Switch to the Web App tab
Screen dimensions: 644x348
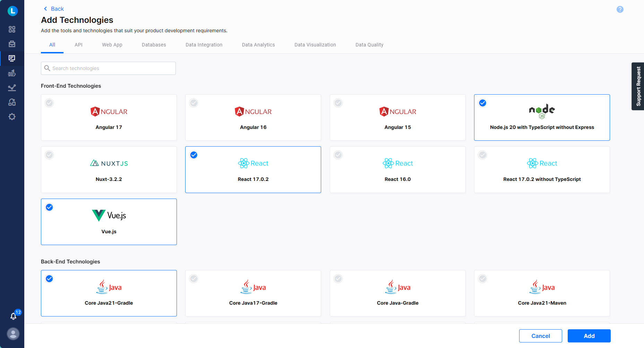coord(112,44)
